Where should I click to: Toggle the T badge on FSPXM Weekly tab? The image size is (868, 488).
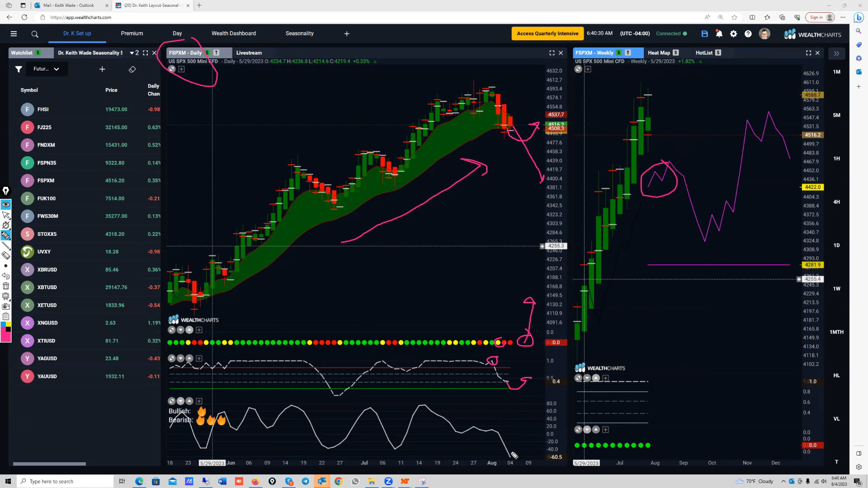pos(627,53)
